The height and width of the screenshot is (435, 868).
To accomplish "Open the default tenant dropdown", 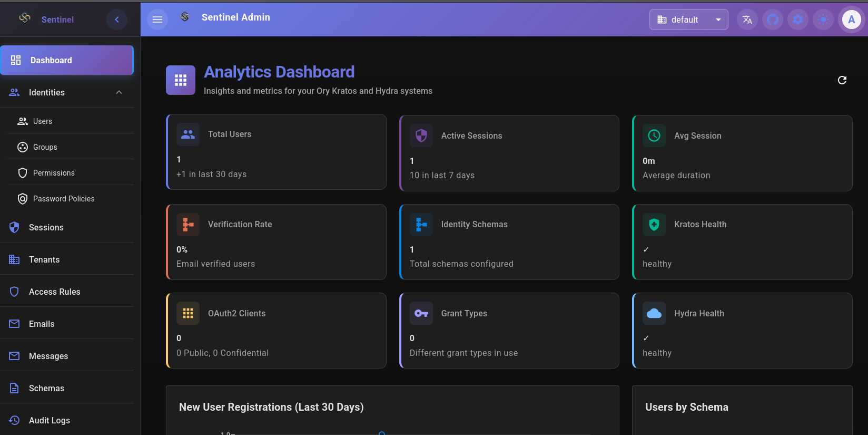I will tap(688, 20).
